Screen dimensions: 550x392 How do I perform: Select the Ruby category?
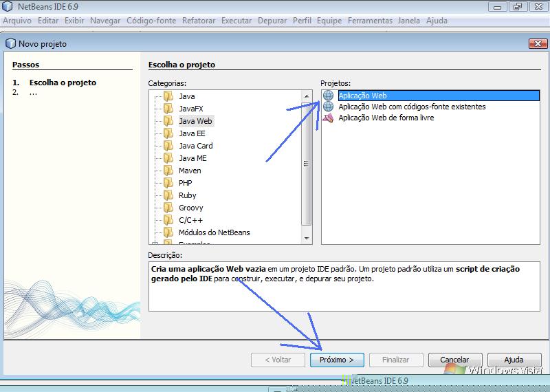tap(187, 195)
